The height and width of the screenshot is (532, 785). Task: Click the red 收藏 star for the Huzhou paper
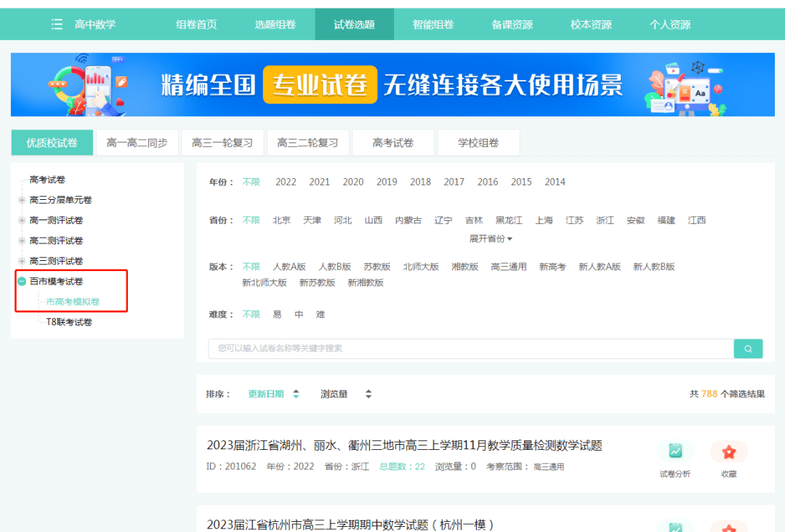coord(729,451)
